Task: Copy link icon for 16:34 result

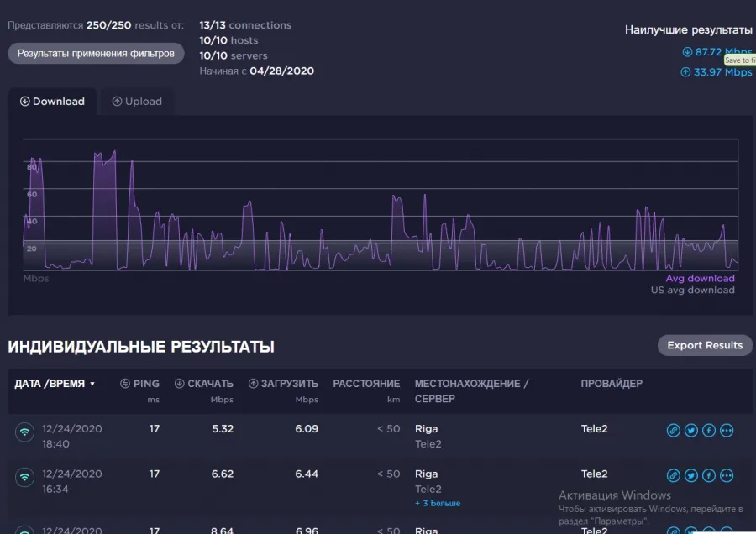Action: (x=673, y=475)
